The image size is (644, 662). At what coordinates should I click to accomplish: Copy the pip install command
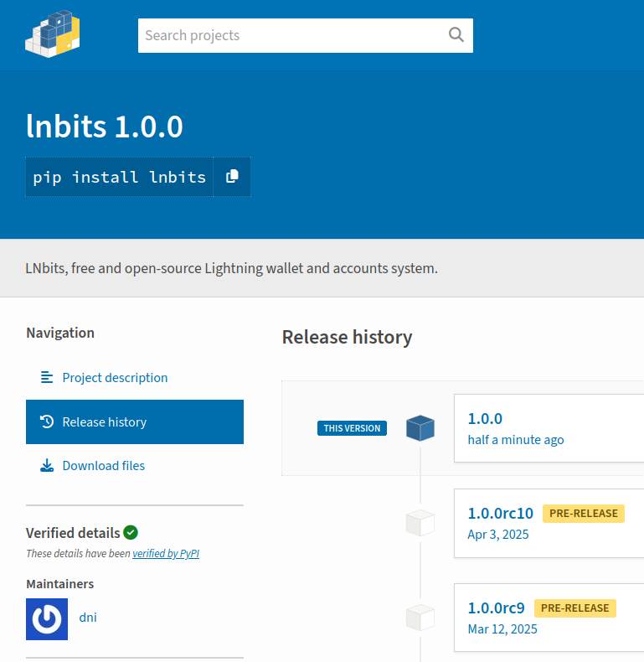click(232, 177)
